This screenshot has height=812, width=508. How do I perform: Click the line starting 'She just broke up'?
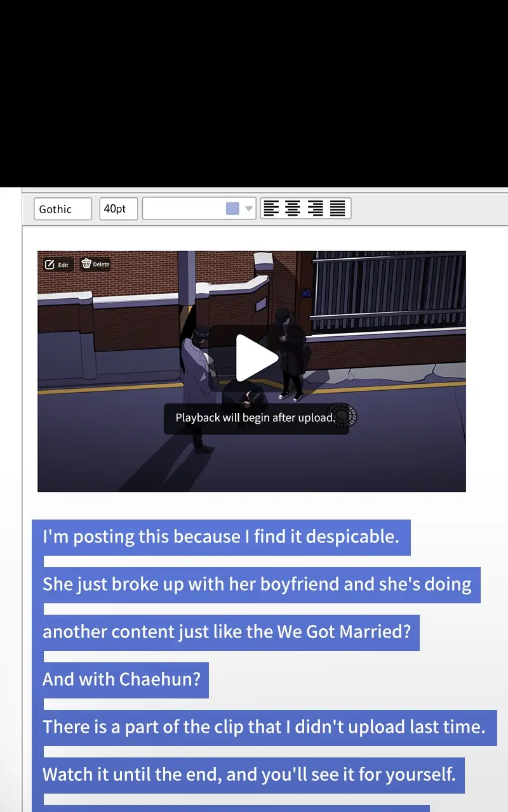click(x=257, y=585)
